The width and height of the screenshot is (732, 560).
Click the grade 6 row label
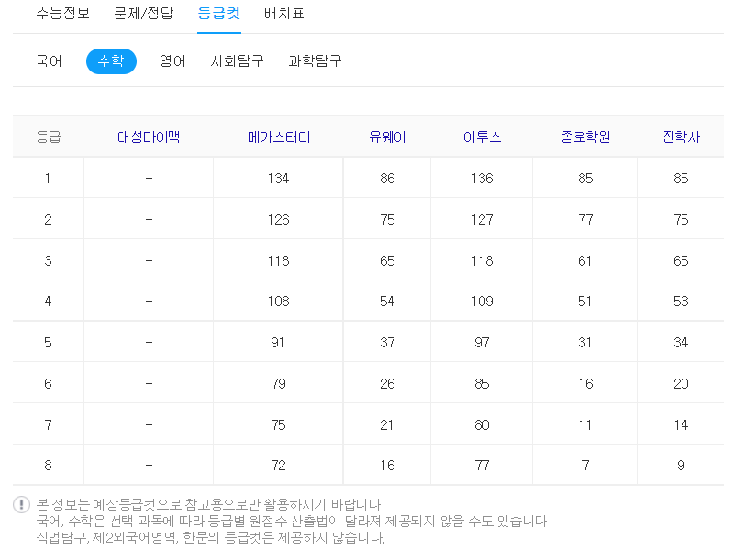point(48,384)
